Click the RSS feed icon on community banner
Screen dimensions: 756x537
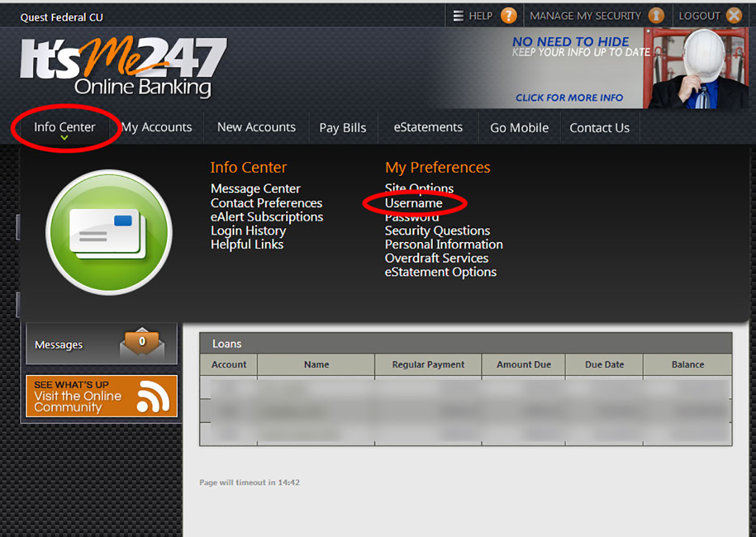pyautogui.click(x=153, y=396)
